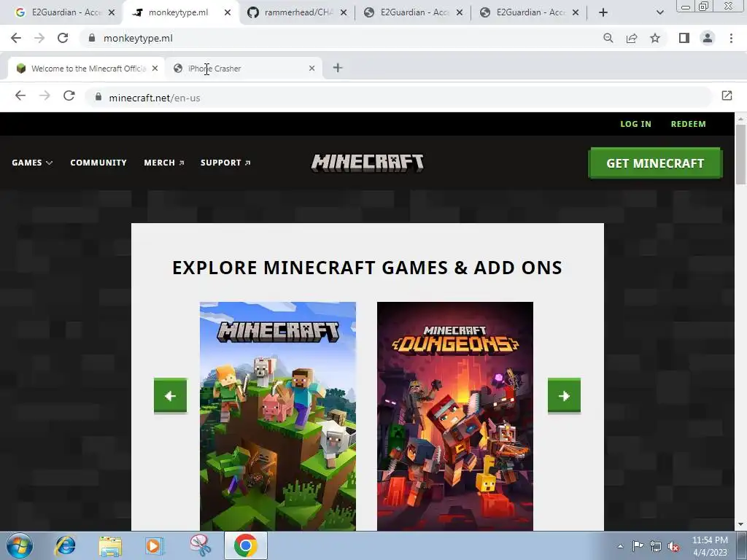The height and width of the screenshot is (560, 747).
Task: Open MERCH external link
Action: click(164, 163)
